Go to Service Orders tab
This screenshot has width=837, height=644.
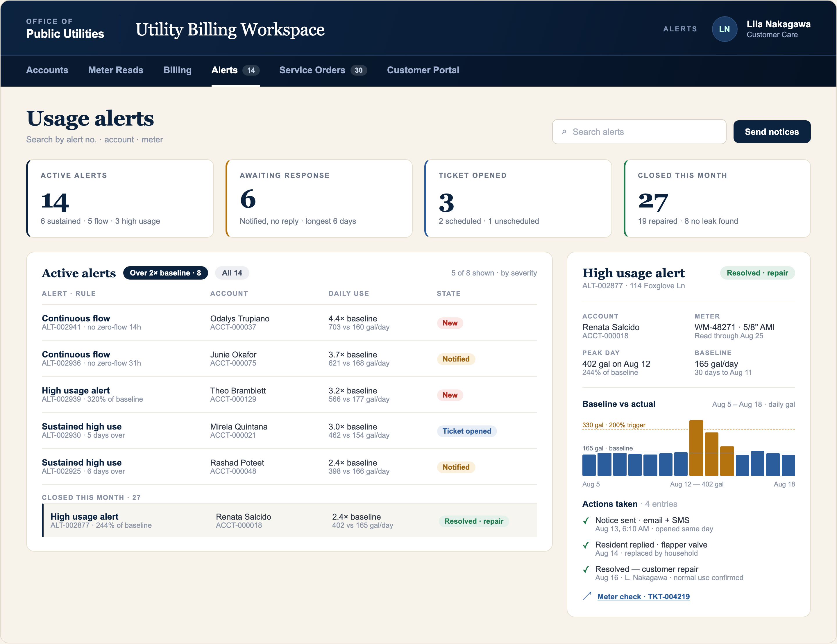pos(323,70)
